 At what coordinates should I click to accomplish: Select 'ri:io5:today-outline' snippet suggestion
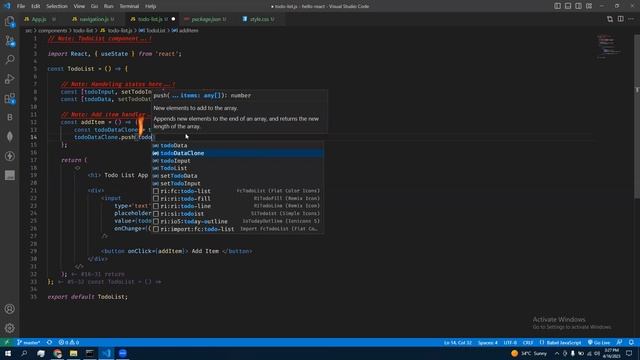point(238,222)
